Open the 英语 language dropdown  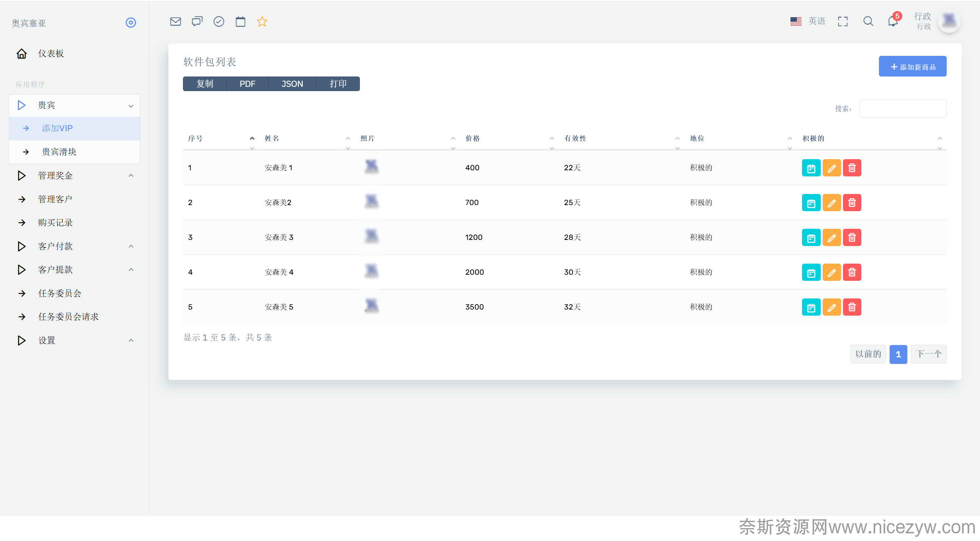coord(808,21)
